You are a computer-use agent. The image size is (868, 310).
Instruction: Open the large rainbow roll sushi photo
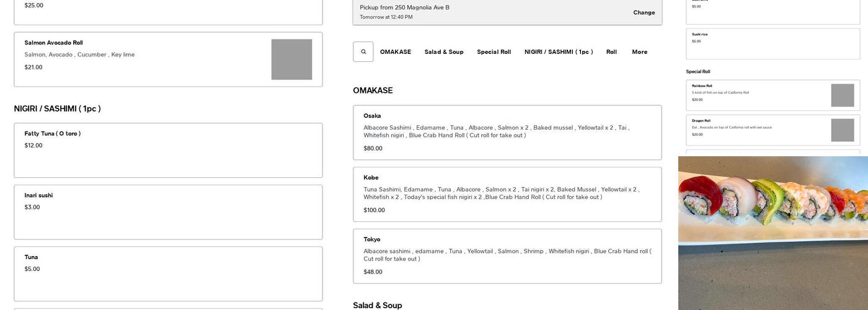(x=773, y=233)
